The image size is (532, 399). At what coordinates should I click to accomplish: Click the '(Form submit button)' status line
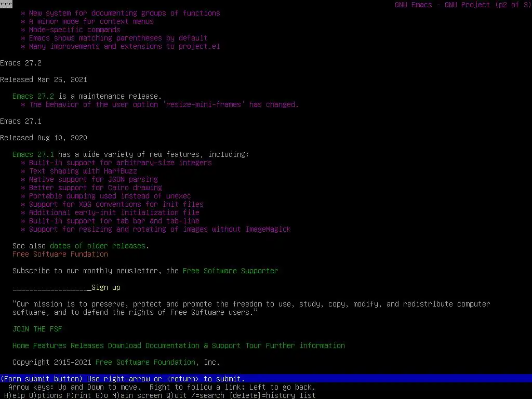266,379
